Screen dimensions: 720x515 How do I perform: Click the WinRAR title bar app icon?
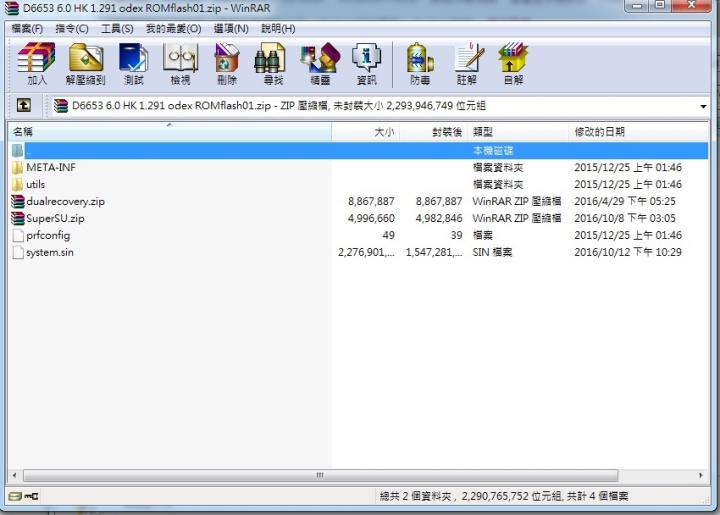coord(12,8)
